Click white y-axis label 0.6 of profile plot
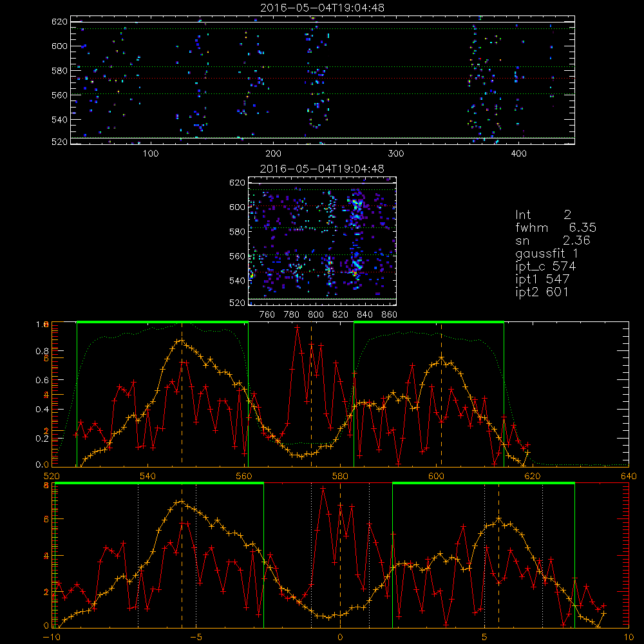 point(42,380)
